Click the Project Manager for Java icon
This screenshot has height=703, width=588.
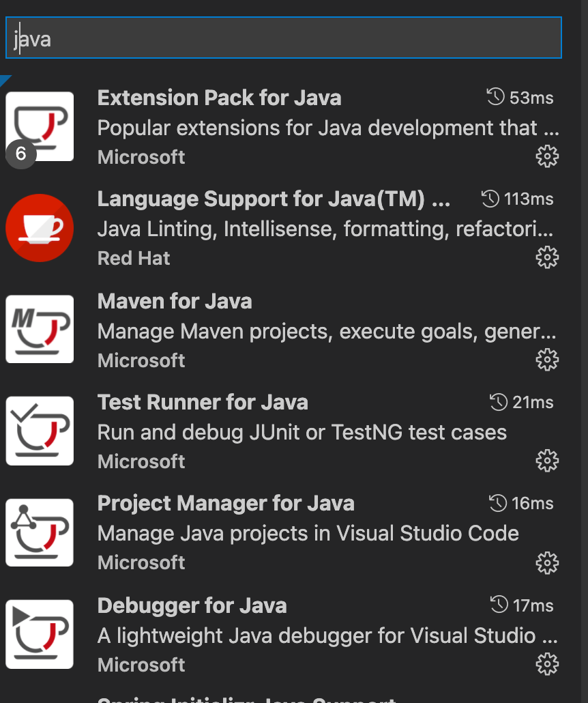coord(40,532)
